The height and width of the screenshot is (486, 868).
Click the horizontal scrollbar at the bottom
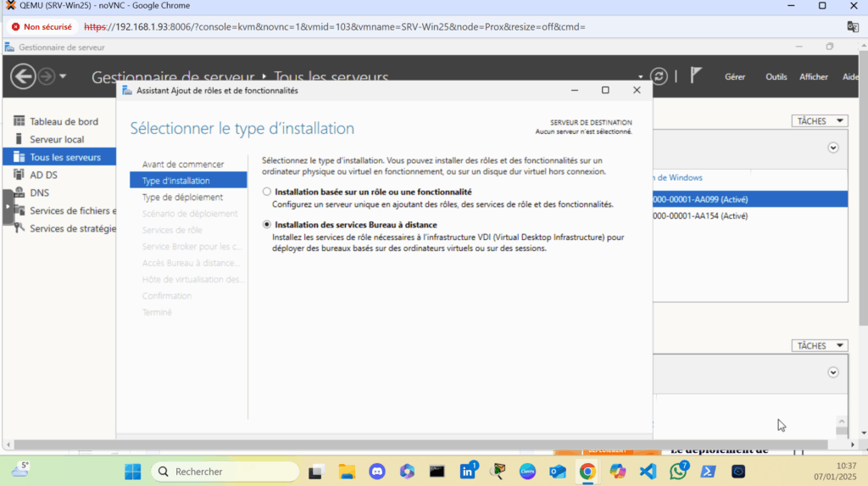(420, 444)
